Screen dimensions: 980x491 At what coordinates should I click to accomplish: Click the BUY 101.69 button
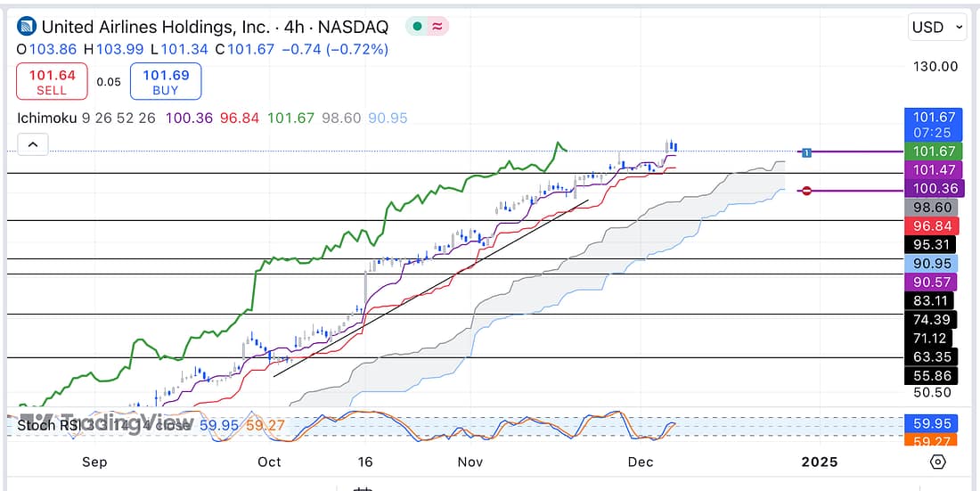[x=166, y=83]
